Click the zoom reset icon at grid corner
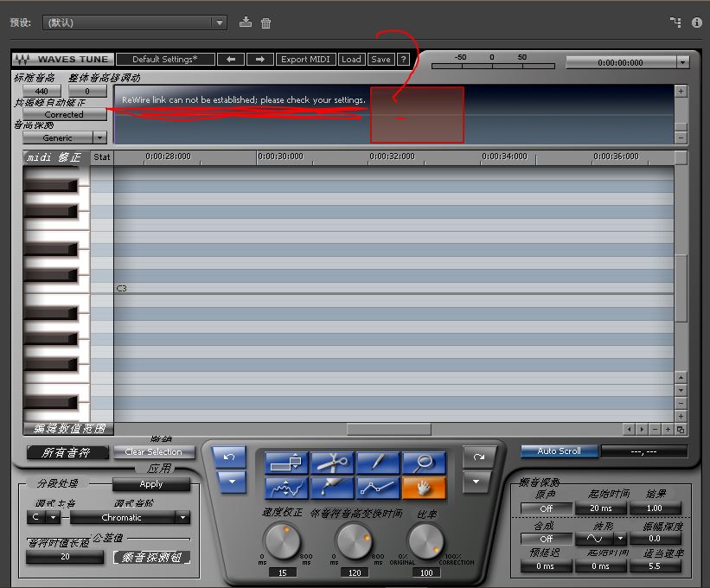 click(681, 429)
